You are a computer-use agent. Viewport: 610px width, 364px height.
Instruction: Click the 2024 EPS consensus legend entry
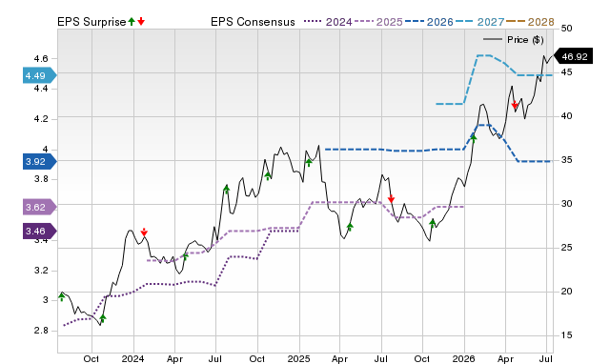[x=328, y=22]
